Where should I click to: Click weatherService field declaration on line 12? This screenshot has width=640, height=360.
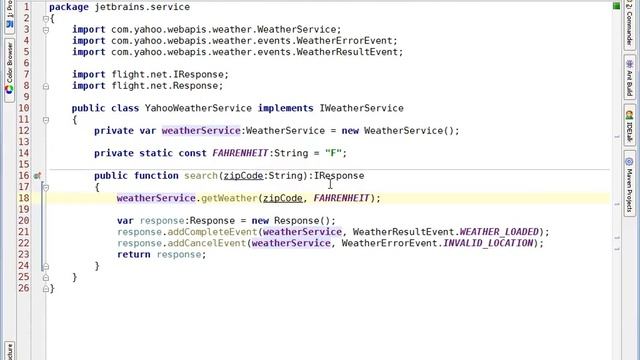click(x=201, y=131)
